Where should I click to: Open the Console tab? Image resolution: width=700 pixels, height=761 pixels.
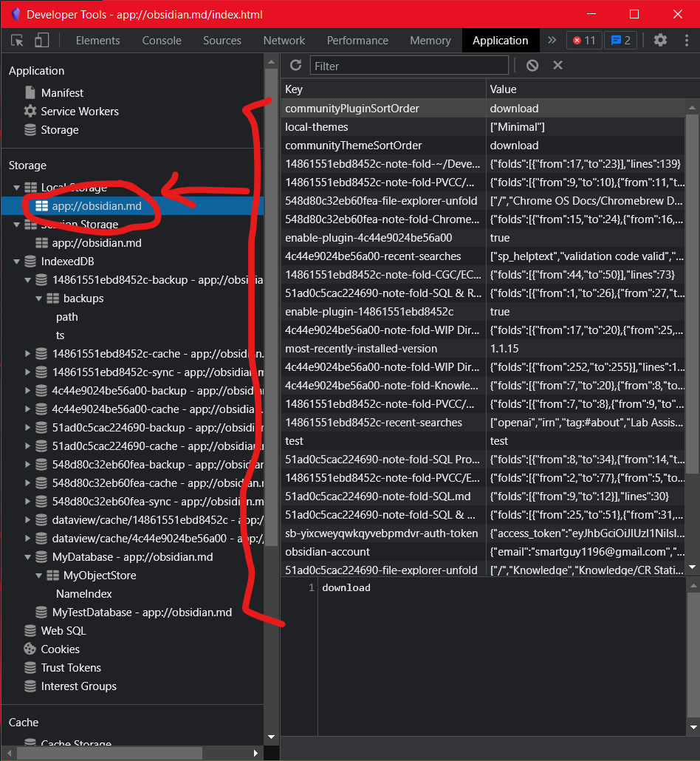pos(161,41)
